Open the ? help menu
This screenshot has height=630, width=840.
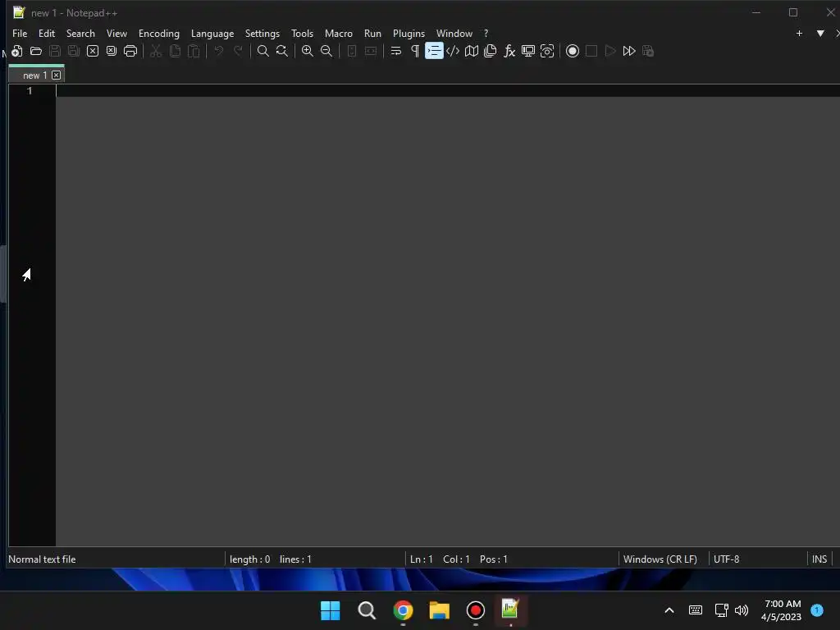486,33
